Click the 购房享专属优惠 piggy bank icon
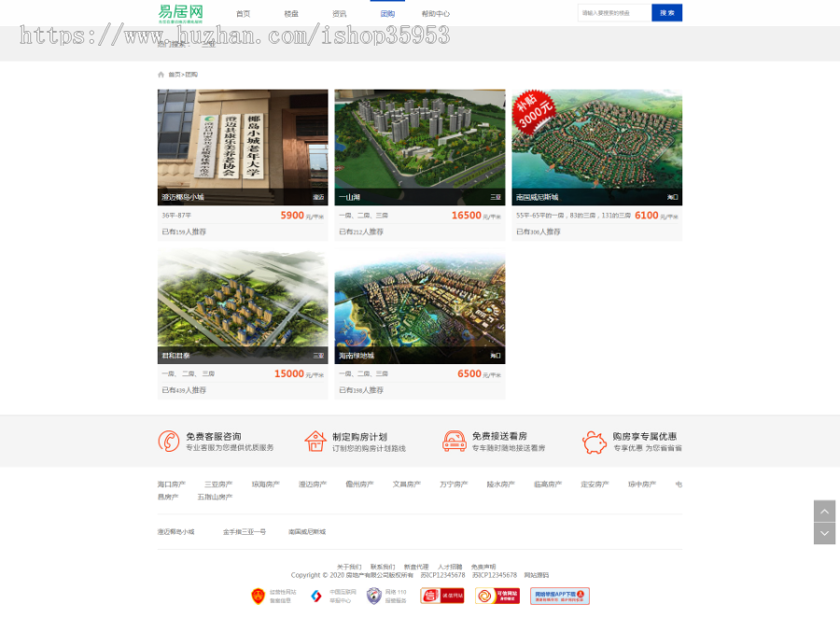The image size is (840, 618). pos(594,442)
